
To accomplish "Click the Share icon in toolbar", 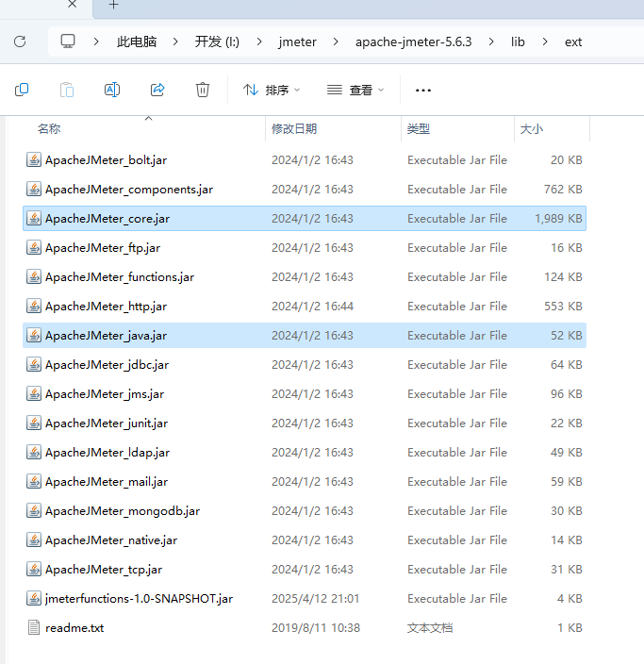I will click(157, 90).
